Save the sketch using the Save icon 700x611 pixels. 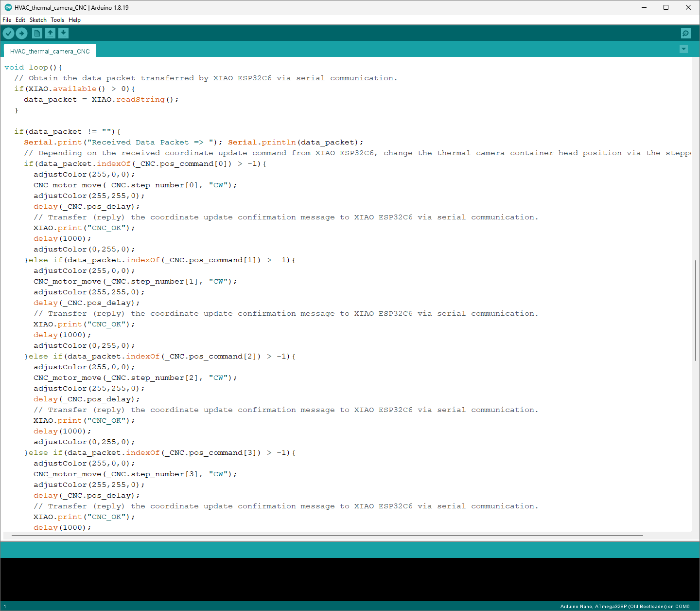pos(63,33)
